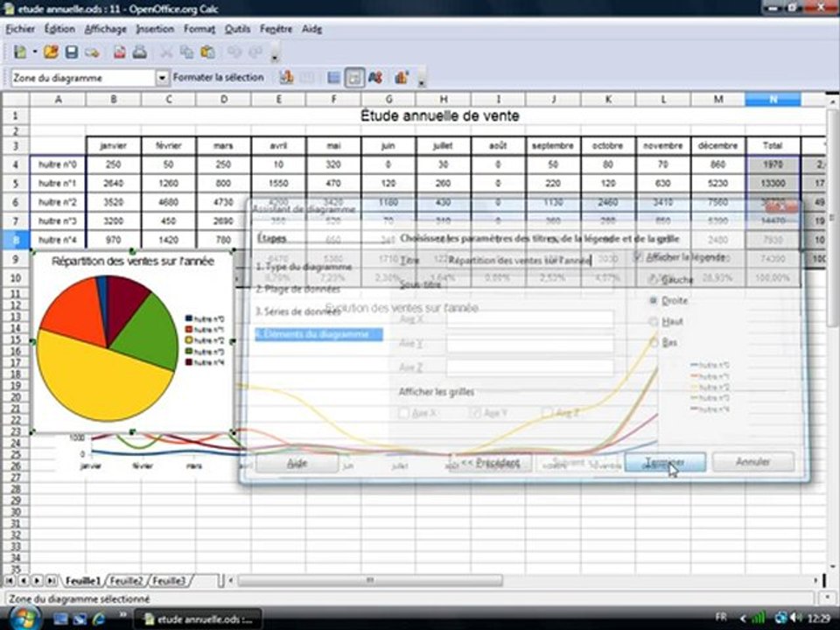
Task: Switch to the Feuille3 sheet tab
Action: pos(169,581)
